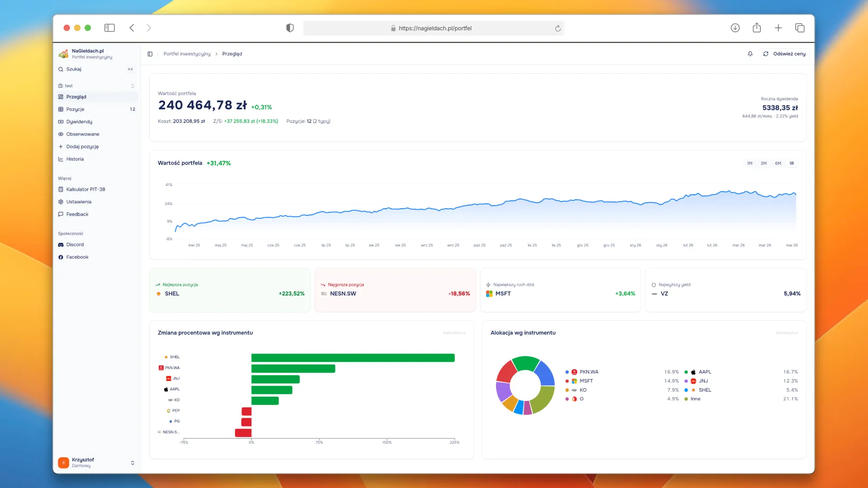The width and height of the screenshot is (868, 488).
Task: Switch chart range to 6M
Action: coord(778,164)
